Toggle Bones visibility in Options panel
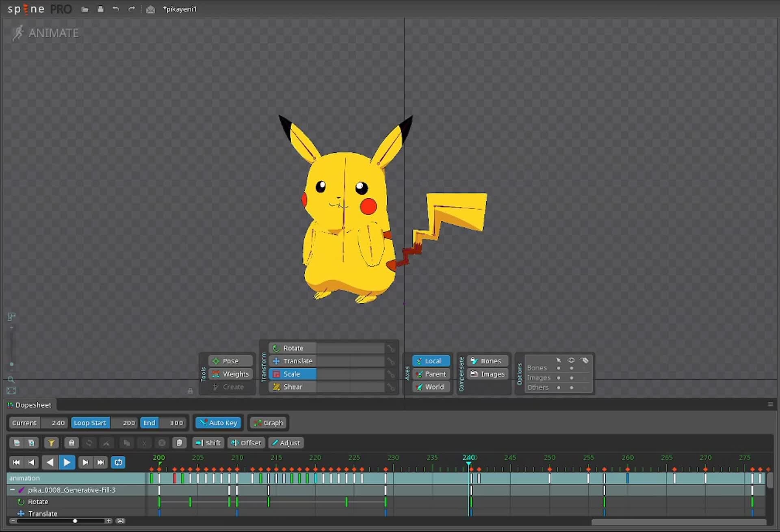The image size is (780, 532). [571, 368]
